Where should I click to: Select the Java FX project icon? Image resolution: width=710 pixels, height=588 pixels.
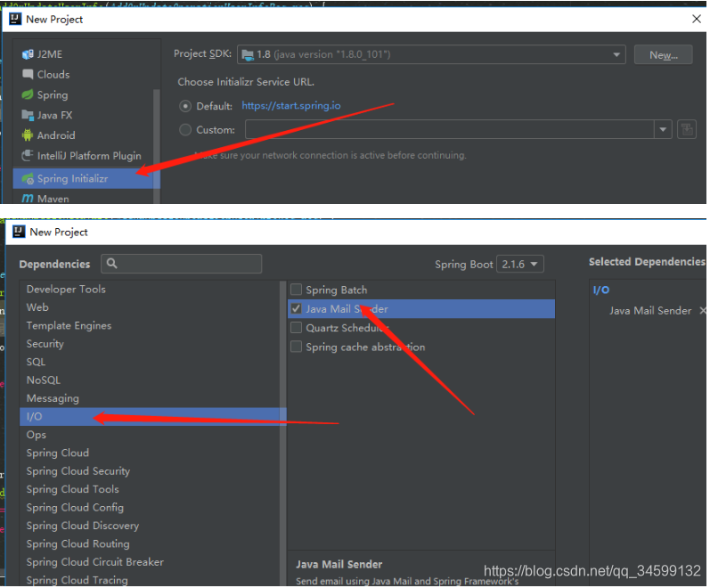(x=28, y=115)
